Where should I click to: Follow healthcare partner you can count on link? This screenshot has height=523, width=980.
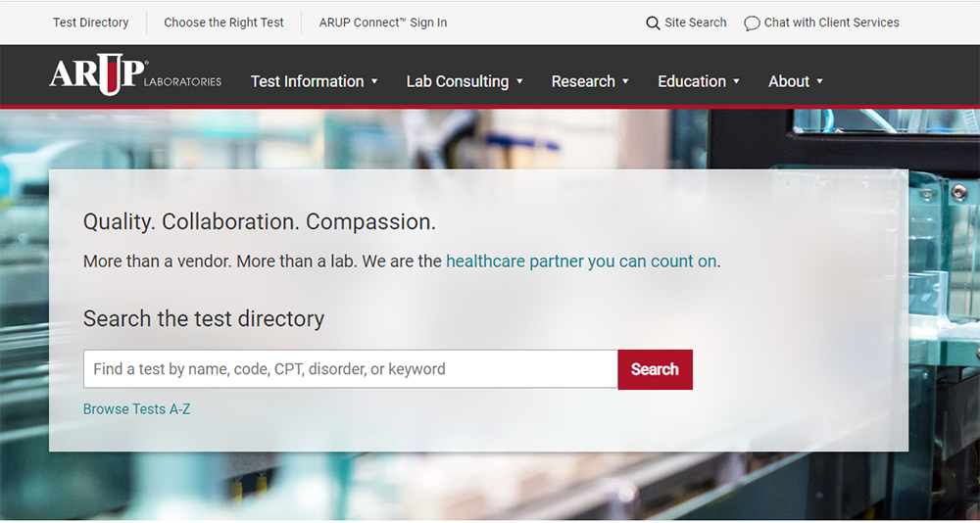581,261
